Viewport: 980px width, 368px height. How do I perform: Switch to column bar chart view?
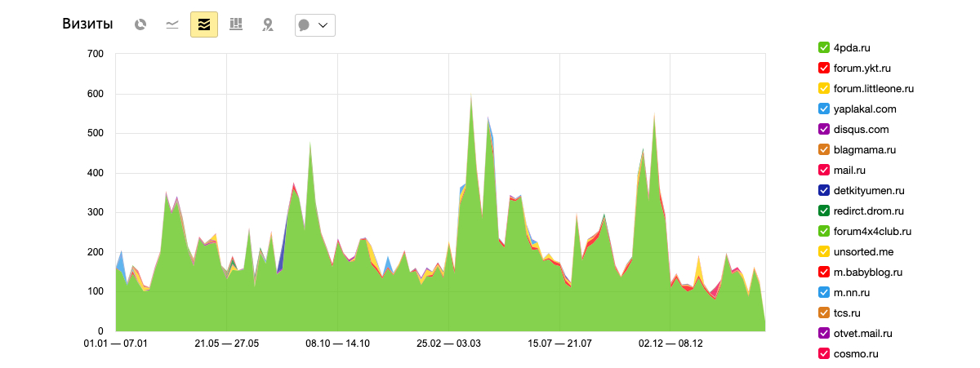click(236, 24)
